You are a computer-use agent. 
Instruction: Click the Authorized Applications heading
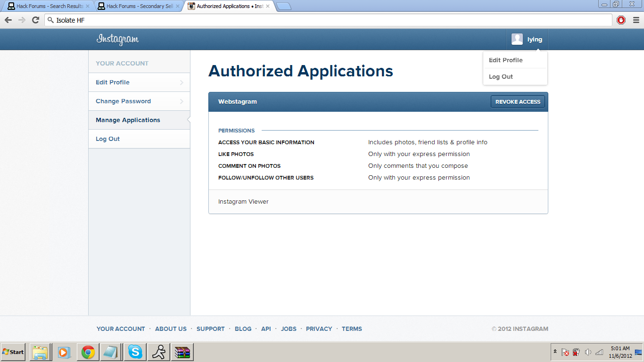point(301,71)
